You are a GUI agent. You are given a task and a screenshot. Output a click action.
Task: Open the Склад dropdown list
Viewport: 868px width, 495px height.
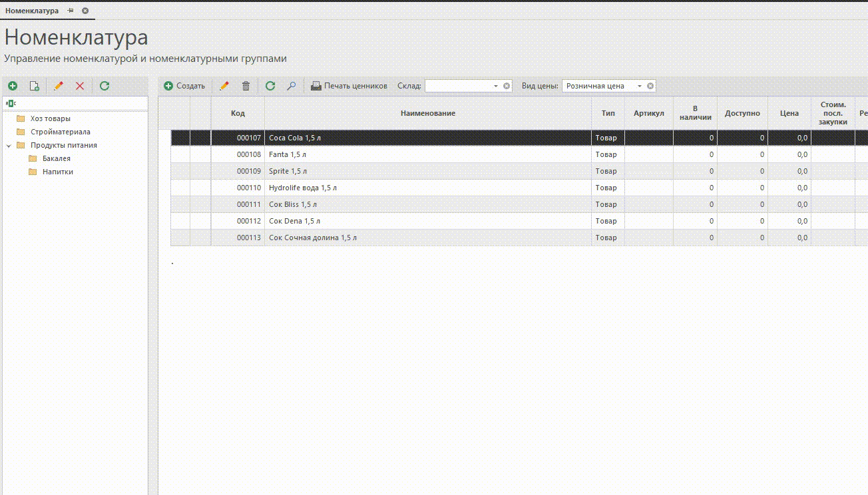[496, 86]
